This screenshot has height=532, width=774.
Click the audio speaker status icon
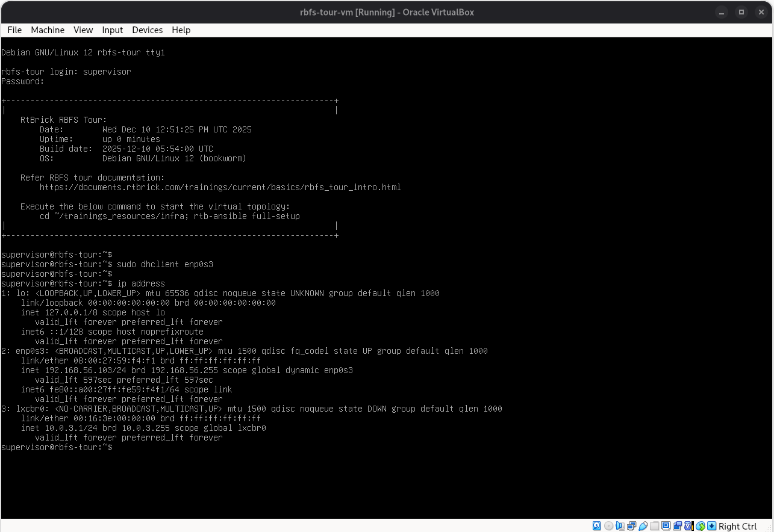[620, 526]
